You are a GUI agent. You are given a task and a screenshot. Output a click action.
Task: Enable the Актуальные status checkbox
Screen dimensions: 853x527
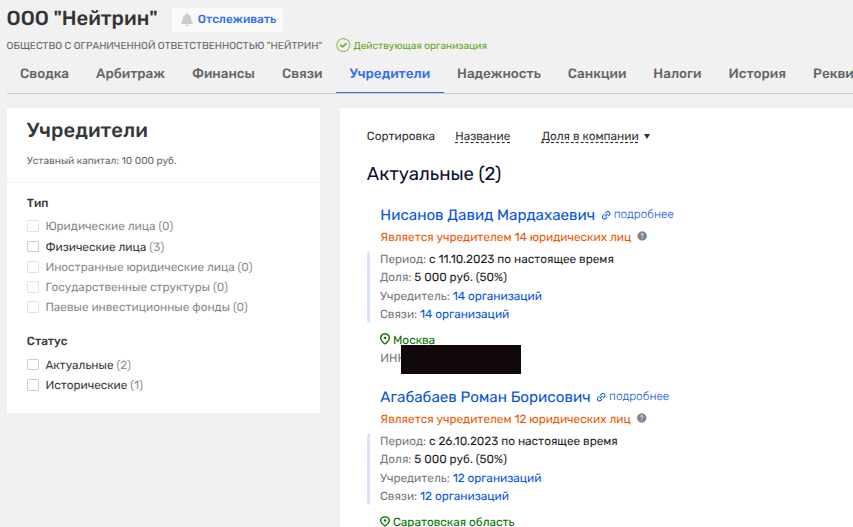(x=33, y=365)
